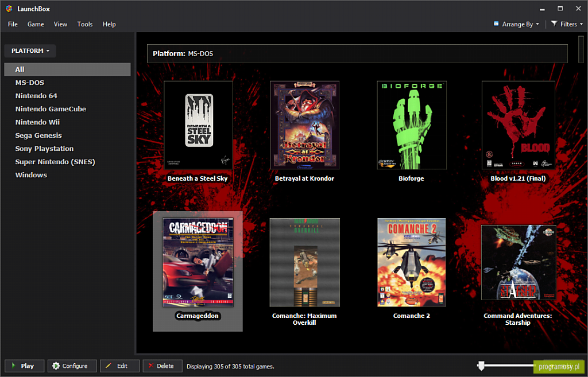The image size is (588, 377).
Task: Click the Edit button label
Action: [x=122, y=366]
